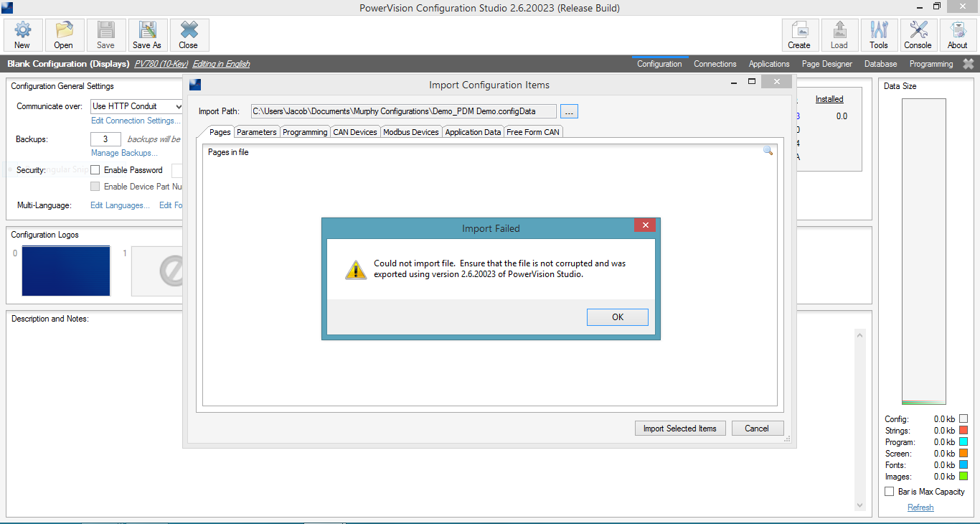
Task: Go to the Applications main tab
Action: pyautogui.click(x=769, y=64)
